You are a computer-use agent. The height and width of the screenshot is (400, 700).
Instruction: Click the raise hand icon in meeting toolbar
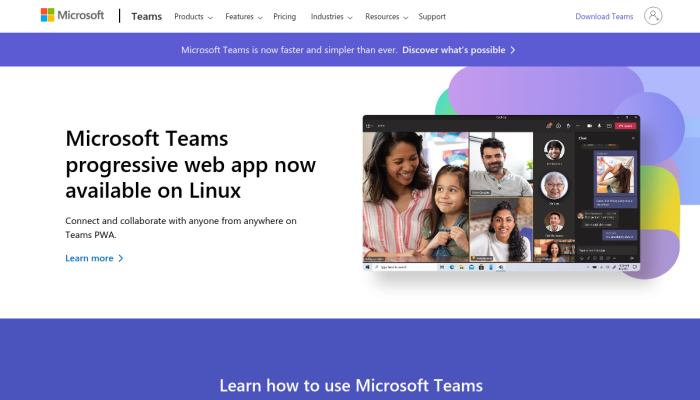[x=568, y=126]
